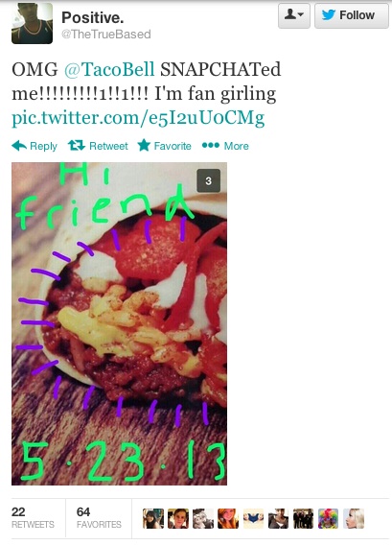
Task: Open the user actions dropdown
Action: click(x=293, y=15)
